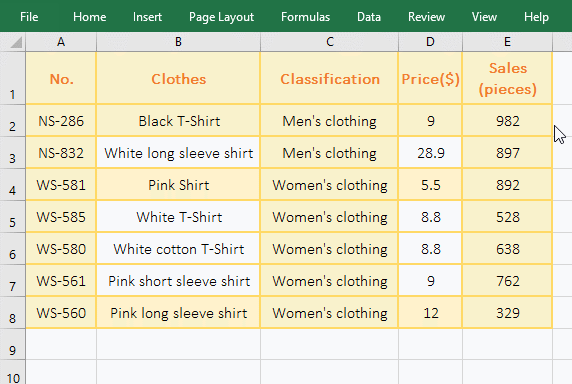Select row 8 header
Viewport: 572px width, 384px height.
coord(13,313)
